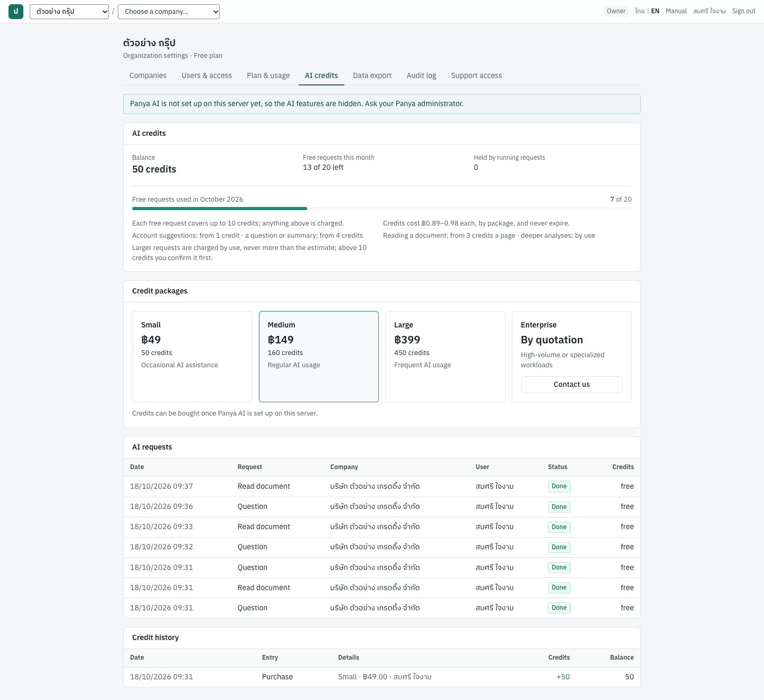Image resolution: width=764 pixels, height=700 pixels.
Task: Switch to Support access tab
Action: click(476, 75)
